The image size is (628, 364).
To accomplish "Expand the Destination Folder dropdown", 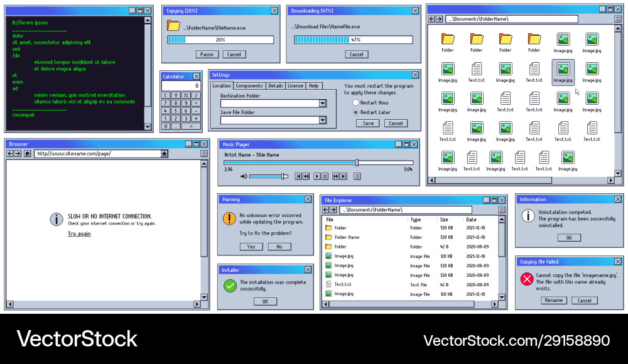I will 323,104.
